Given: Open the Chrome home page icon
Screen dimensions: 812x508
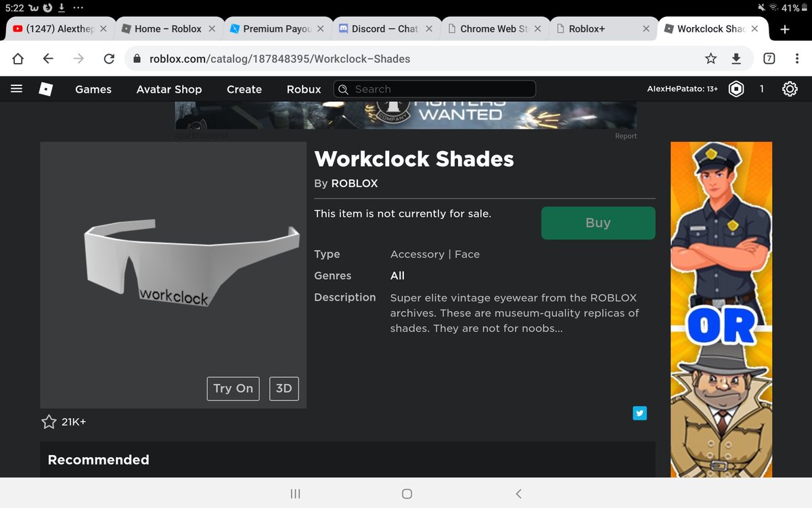Looking at the screenshot, I should pos(18,59).
